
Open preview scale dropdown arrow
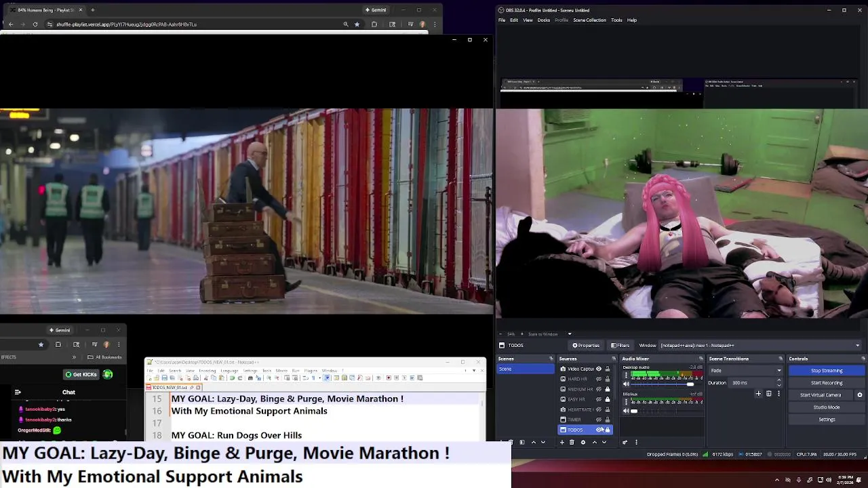pyautogui.click(x=570, y=334)
